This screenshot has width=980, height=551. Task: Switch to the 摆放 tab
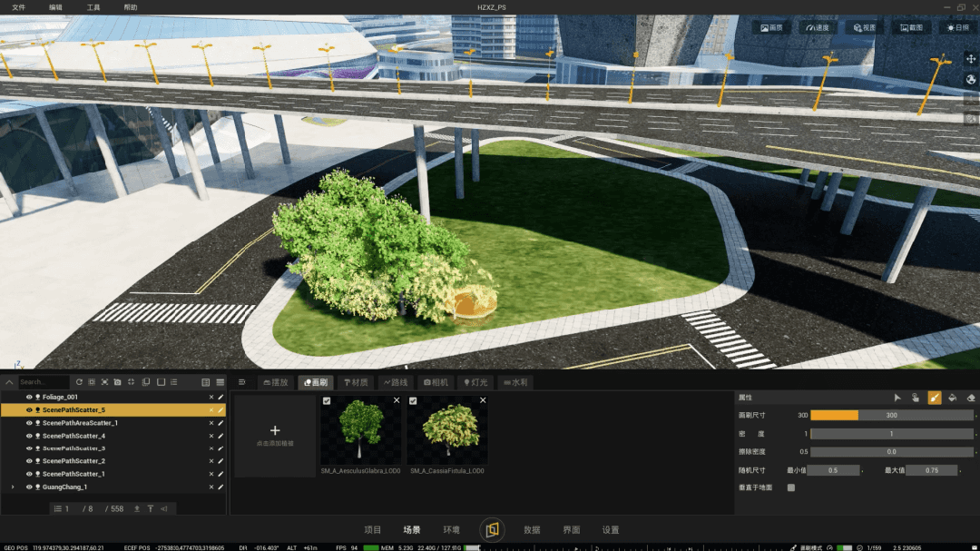pyautogui.click(x=276, y=382)
